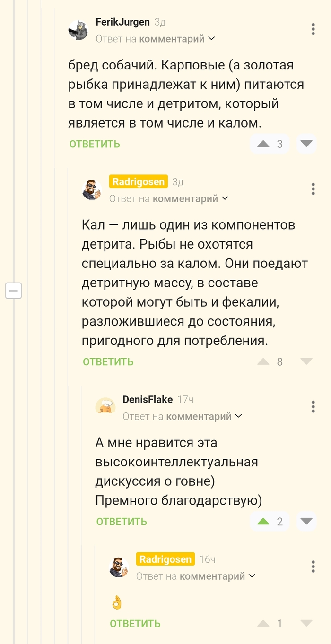Expand parent comment dropdown under DenisFlake
Image resolution: width=331 pixels, height=644 pixels.
coord(238,416)
